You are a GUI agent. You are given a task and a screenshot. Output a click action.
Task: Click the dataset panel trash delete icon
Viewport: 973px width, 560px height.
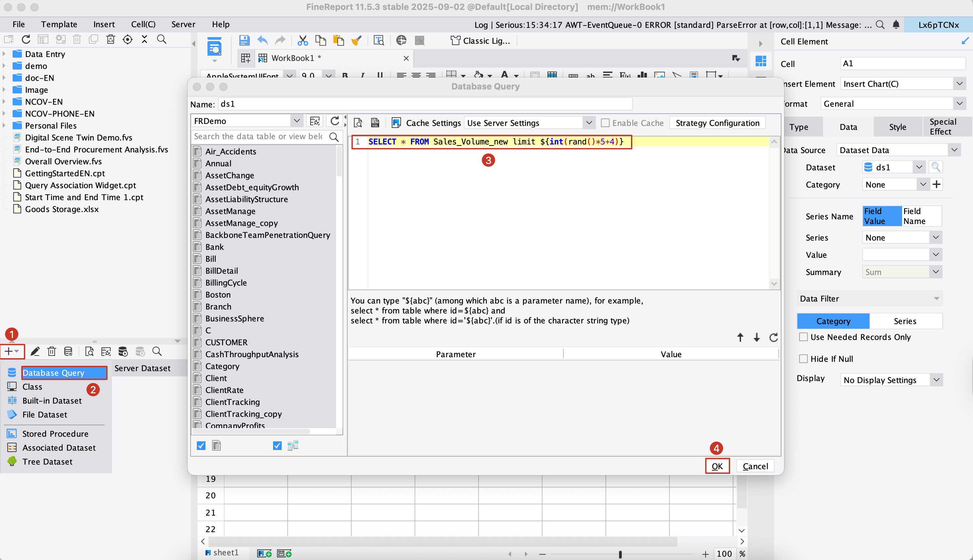[x=52, y=351]
